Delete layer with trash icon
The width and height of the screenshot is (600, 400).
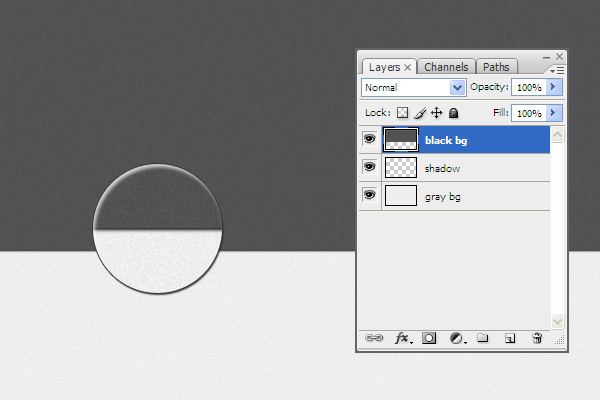[537, 338]
